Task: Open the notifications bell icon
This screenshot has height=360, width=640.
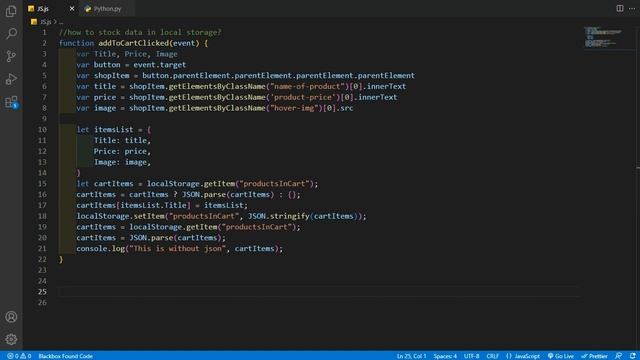Action: click(x=633, y=356)
